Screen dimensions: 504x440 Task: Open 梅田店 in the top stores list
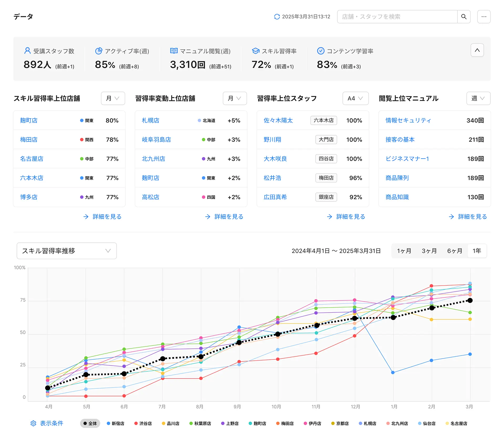pyautogui.click(x=29, y=139)
